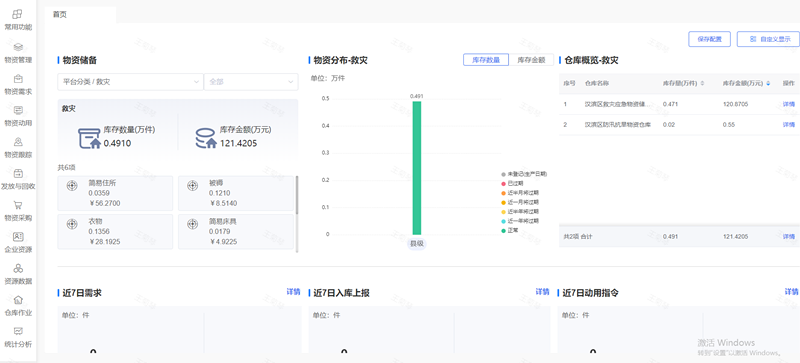
Task: Click the 汉滨区防汛抗旱物资仓库 name cell
Action: click(x=619, y=125)
